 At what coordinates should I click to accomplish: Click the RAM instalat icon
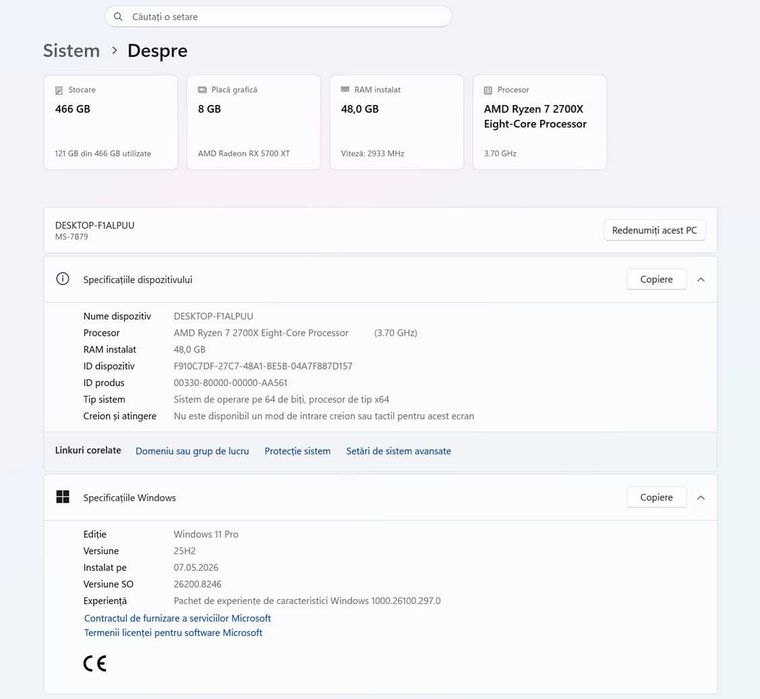point(345,90)
